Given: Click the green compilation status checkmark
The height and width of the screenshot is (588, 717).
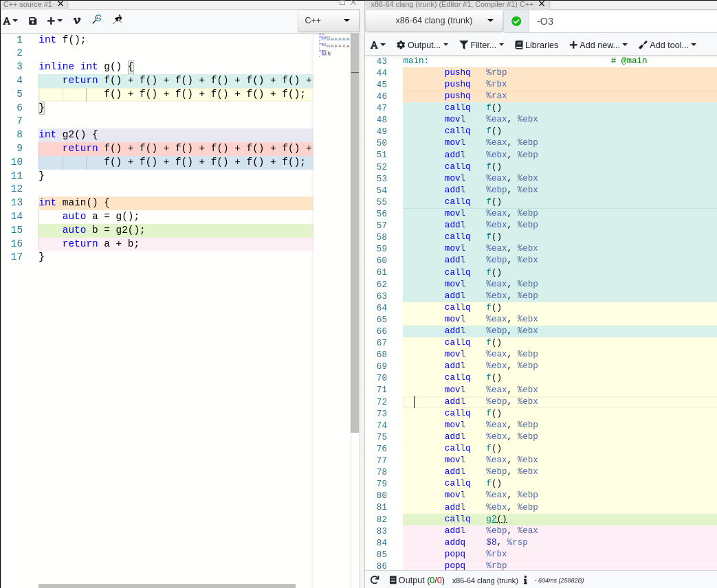Looking at the screenshot, I should coord(516,21).
